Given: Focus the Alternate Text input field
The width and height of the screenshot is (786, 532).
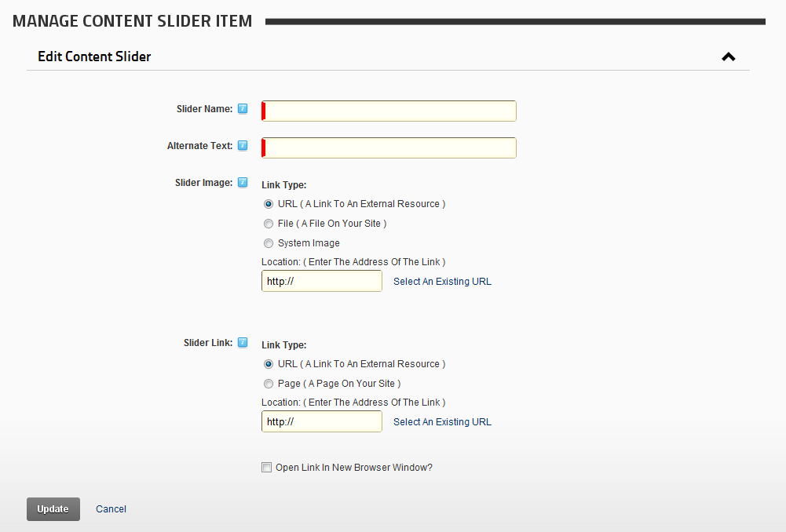Looking at the screenshot, I should click(x=389, y=148).
